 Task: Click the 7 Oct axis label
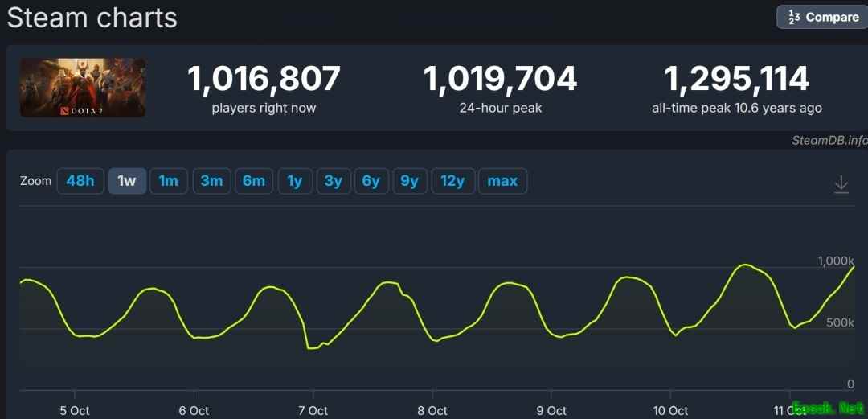pyautogui.click(x=313, y=411)
